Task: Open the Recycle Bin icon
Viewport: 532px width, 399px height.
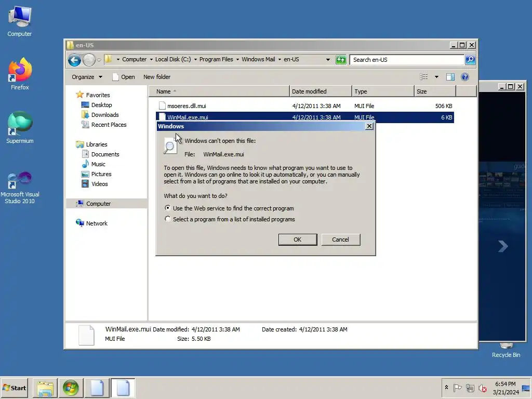Action: click(506, 351)
